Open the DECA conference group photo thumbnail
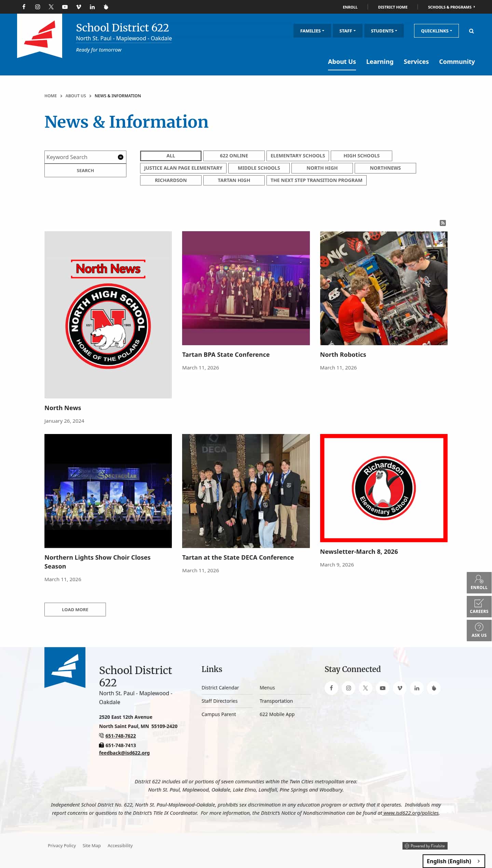This screenshot has height=868, width=492. 246,491
